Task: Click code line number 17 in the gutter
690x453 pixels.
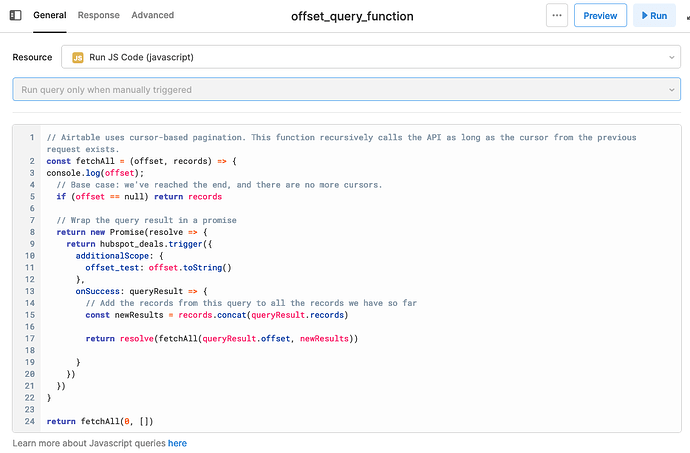Action: point(29,339)
